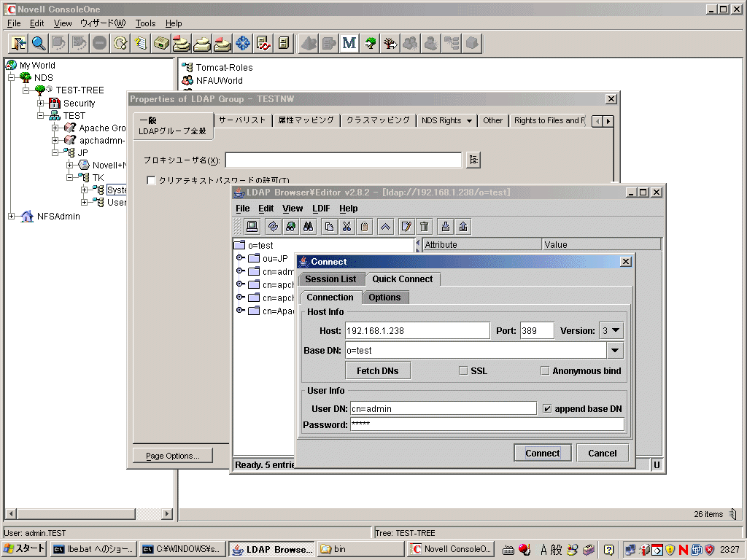Image resolution: width=747 pixels, height=560 pixels.
Task: Click the browse button beside the proxy user field
Action: pos(473,160)
